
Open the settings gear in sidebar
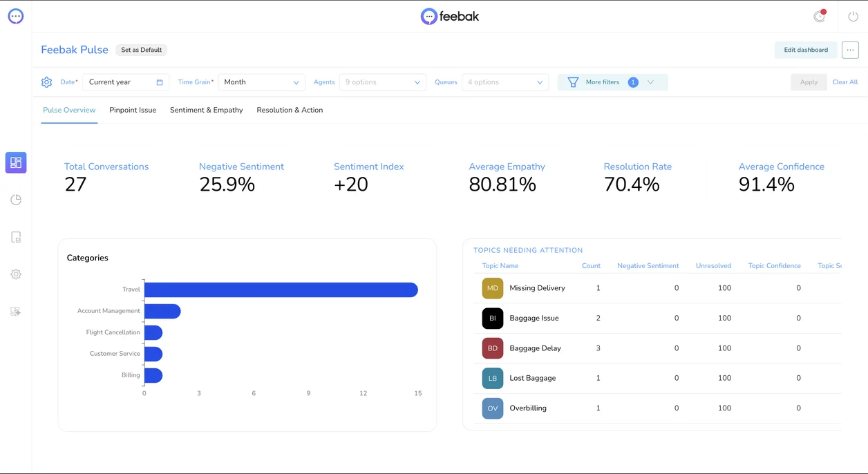pyautogui.click(x=16, y=274)
